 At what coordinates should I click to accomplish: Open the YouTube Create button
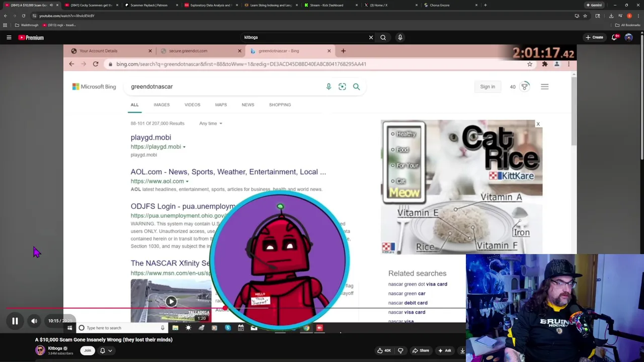tap(594, 37)
